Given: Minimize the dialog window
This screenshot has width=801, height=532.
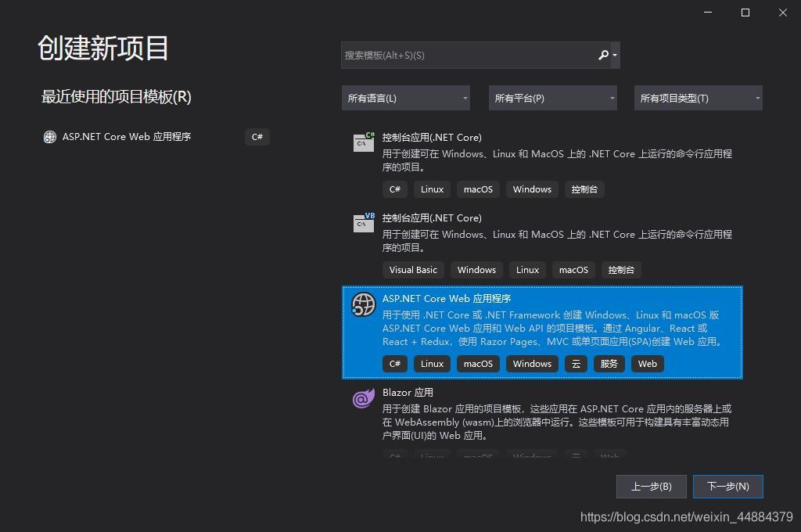Looking at the screenshot, I should [707, 13].
